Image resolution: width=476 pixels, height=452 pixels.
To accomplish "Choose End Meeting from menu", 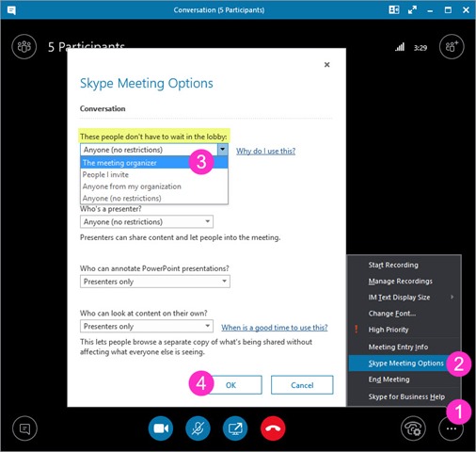I will (x=405, y=379).
